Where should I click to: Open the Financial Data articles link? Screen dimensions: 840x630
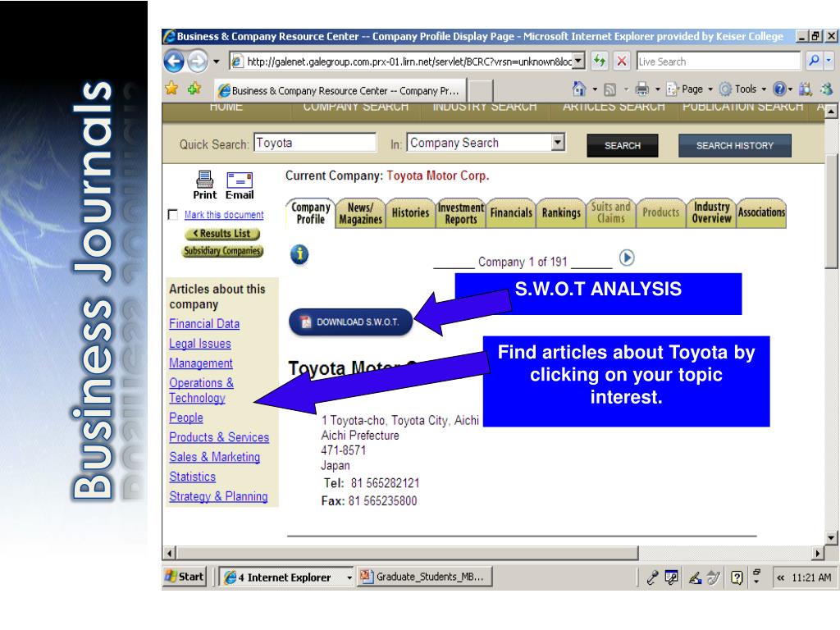[x=204, y=323]
